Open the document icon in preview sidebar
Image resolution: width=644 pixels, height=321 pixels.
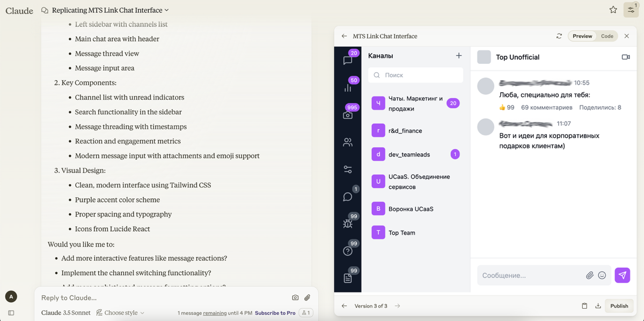[x=348, y=278]
